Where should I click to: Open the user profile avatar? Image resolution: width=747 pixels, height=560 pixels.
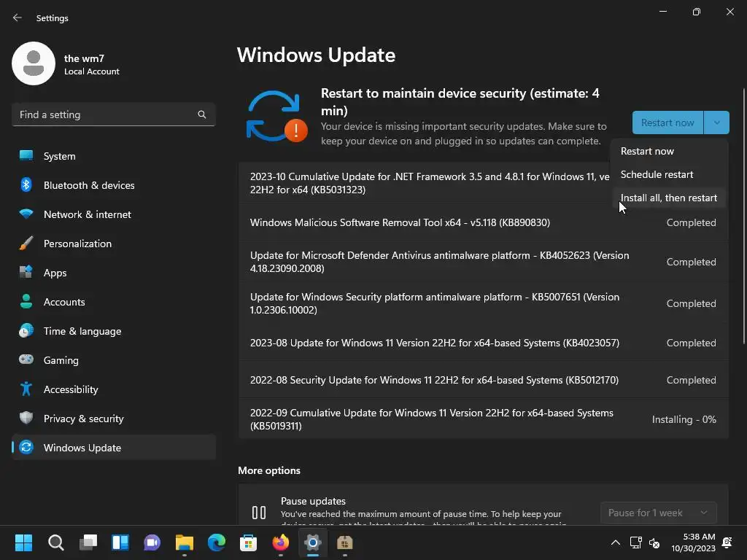34,63
